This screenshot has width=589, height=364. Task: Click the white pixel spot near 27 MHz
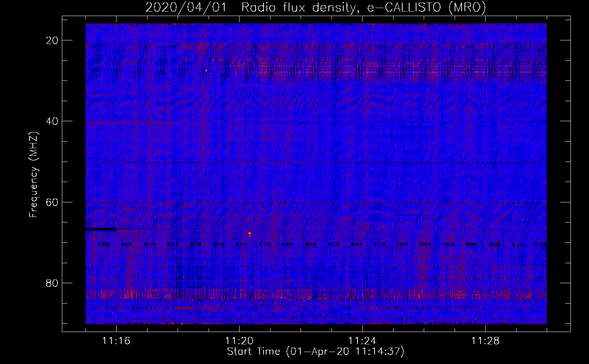(206, 70)
